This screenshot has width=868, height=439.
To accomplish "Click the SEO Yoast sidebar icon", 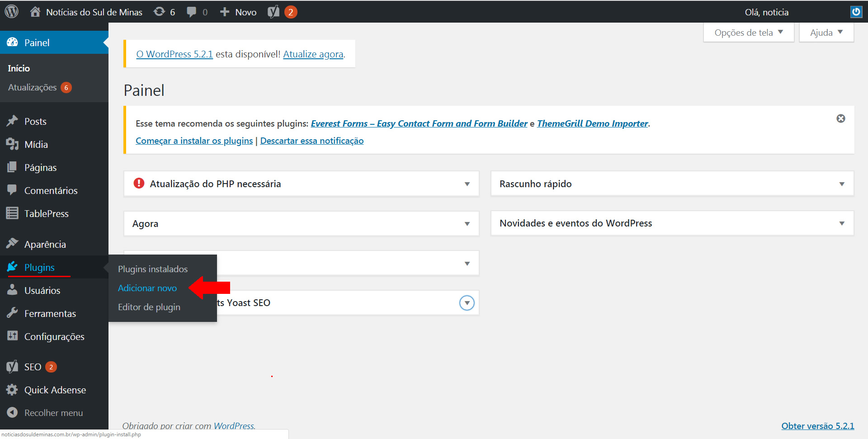I will click(x=12, y=367).
